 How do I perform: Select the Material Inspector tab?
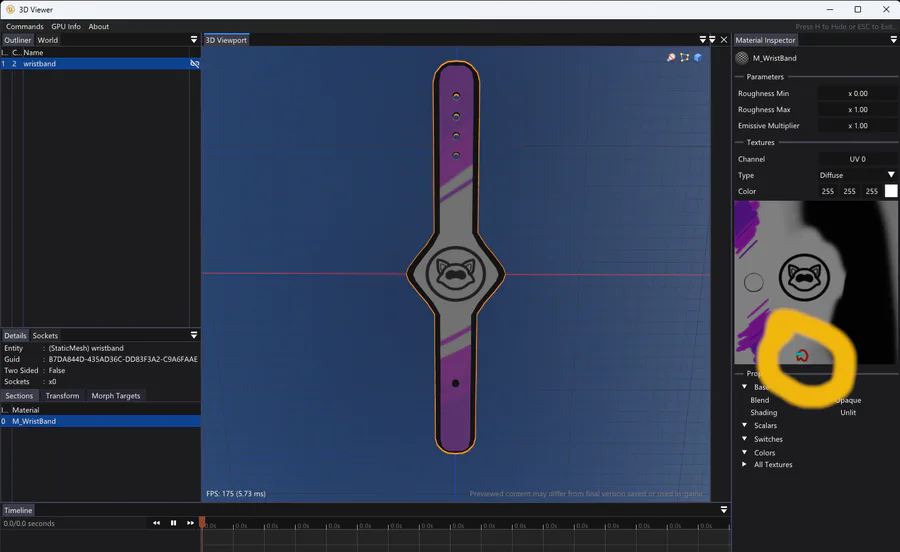(765, 40)
